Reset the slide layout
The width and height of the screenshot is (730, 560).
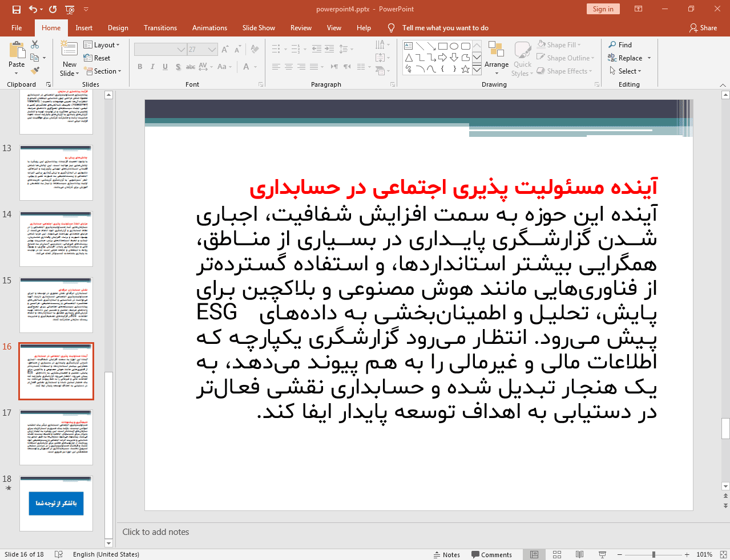coord(97,58)
